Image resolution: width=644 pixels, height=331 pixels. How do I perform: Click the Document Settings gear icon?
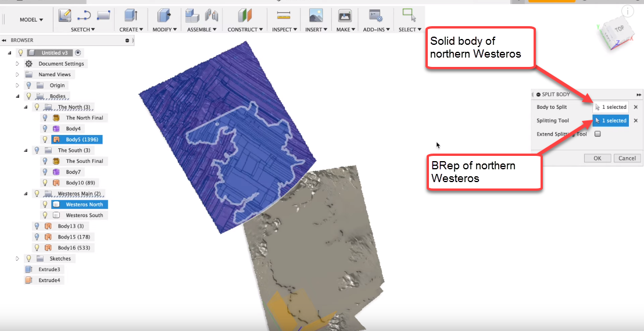click(x=28, y=64)
